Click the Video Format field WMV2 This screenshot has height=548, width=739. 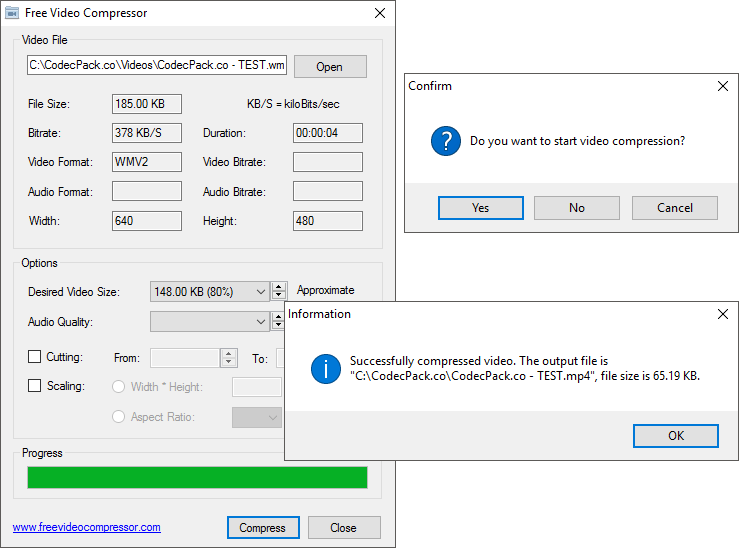pos(147,162)
